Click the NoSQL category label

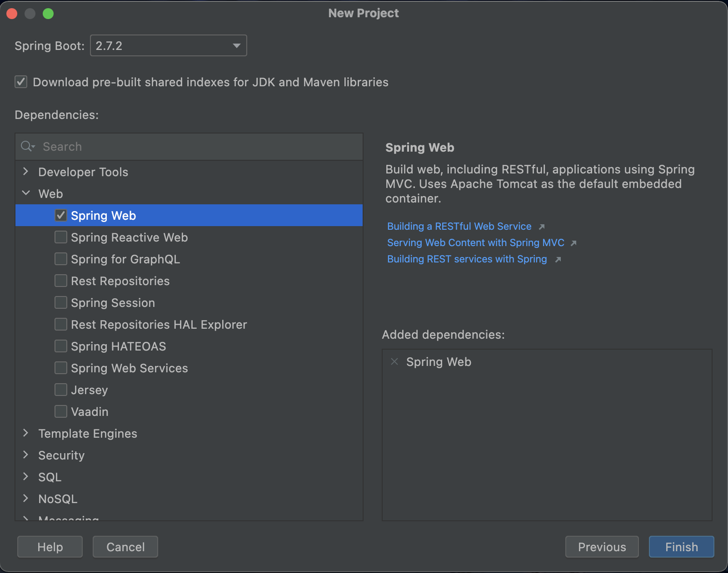point(58,499)
